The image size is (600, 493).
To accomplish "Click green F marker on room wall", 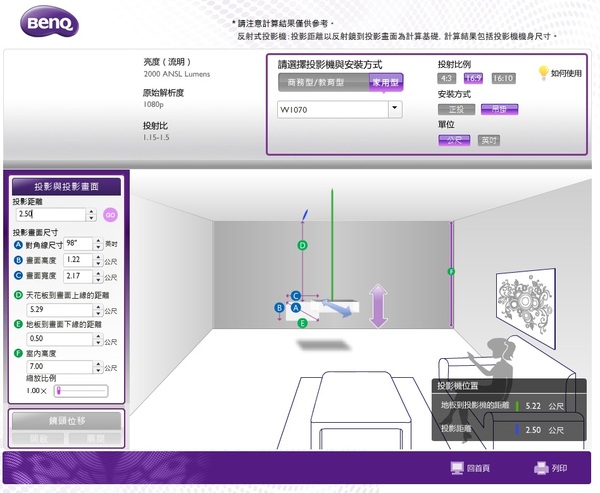I will coord(451,271).
